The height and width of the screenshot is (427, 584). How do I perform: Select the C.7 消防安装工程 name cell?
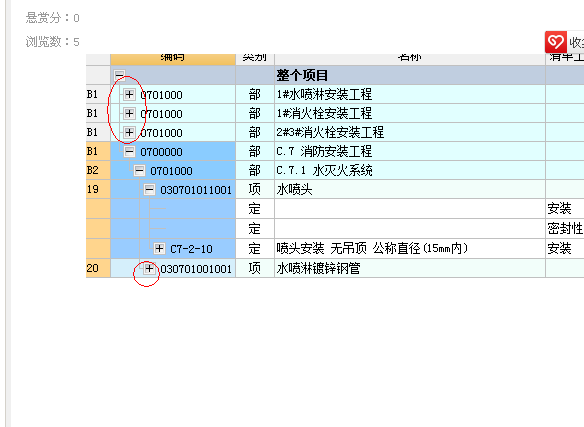(x=410, y=151)
